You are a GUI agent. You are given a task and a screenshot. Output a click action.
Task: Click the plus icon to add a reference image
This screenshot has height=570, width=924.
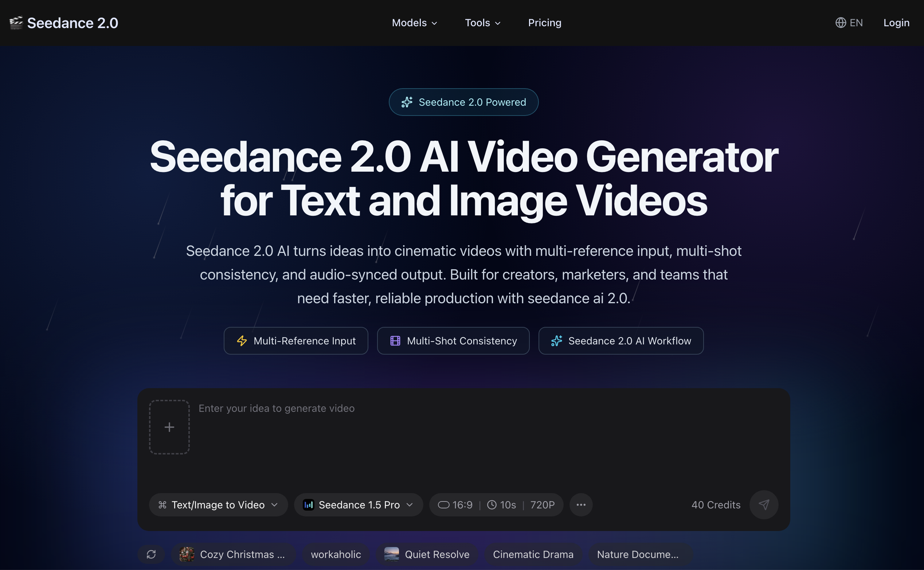169,427
